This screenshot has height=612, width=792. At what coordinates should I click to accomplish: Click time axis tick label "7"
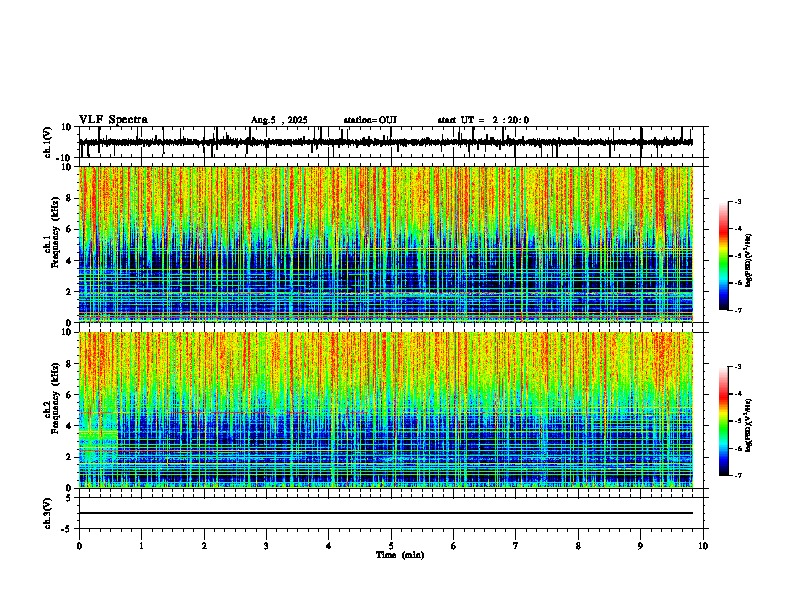(516, 546)
